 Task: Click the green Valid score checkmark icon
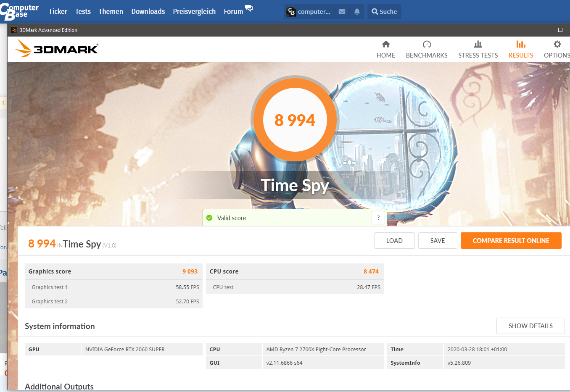click(209, 218)
